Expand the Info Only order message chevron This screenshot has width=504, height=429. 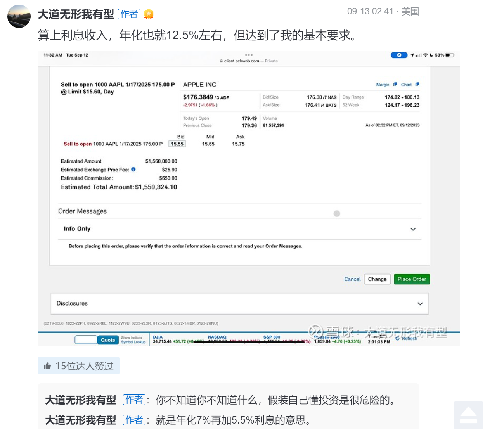point(413,229)
